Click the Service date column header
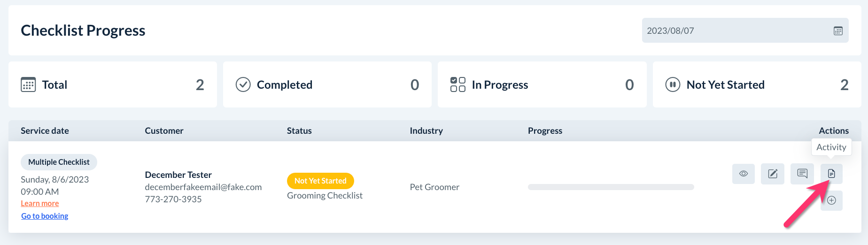 coord(45,130)
